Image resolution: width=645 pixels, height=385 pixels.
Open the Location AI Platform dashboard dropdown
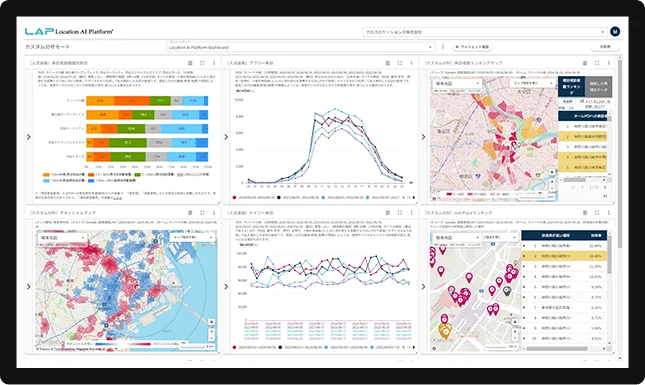(300, 47)
